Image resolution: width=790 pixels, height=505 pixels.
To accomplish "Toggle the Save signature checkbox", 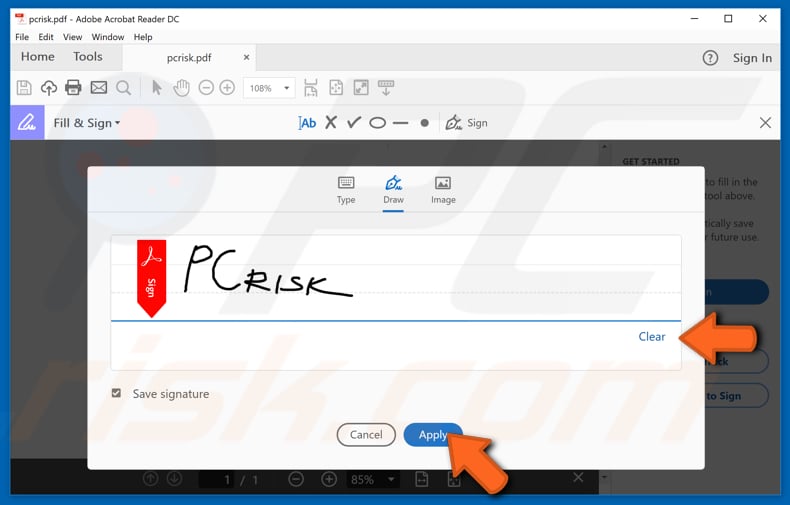I will 116,393.
